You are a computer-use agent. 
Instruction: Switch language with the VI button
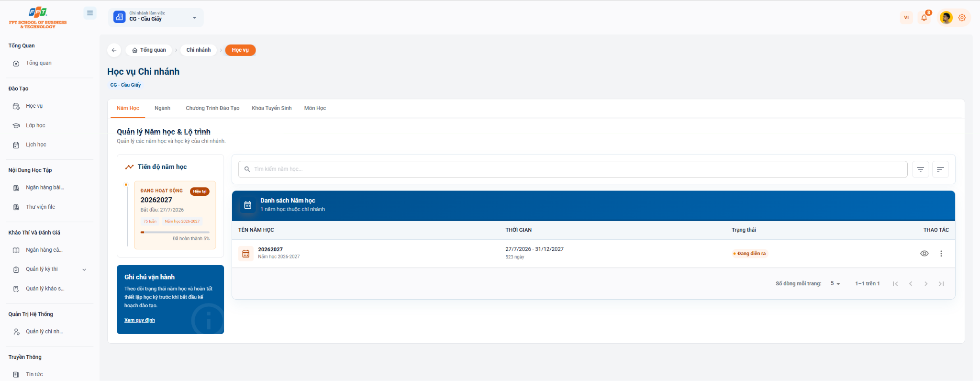coord(906,18)
